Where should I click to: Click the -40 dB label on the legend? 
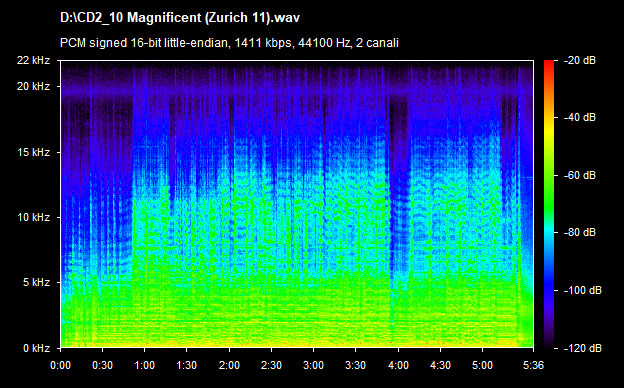tap(580, 117)
